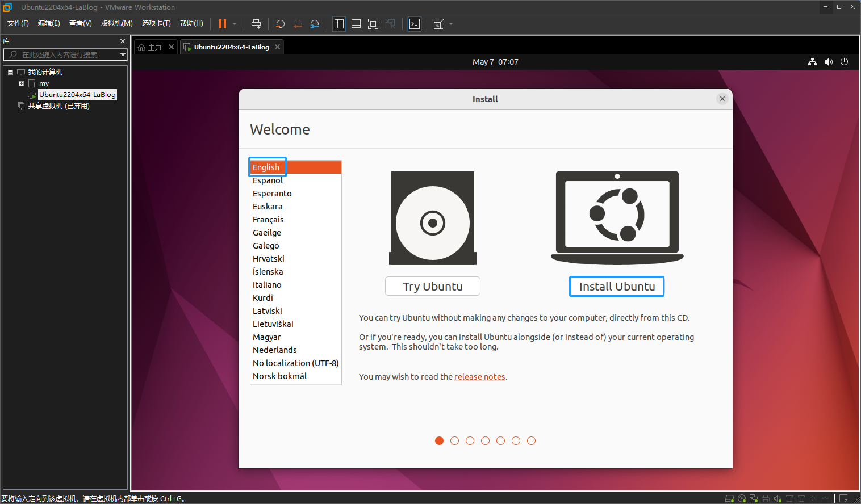The height and width of the screenshot is (504, 861).
Task: Expand the my folder node
Action: click(21, 83)
